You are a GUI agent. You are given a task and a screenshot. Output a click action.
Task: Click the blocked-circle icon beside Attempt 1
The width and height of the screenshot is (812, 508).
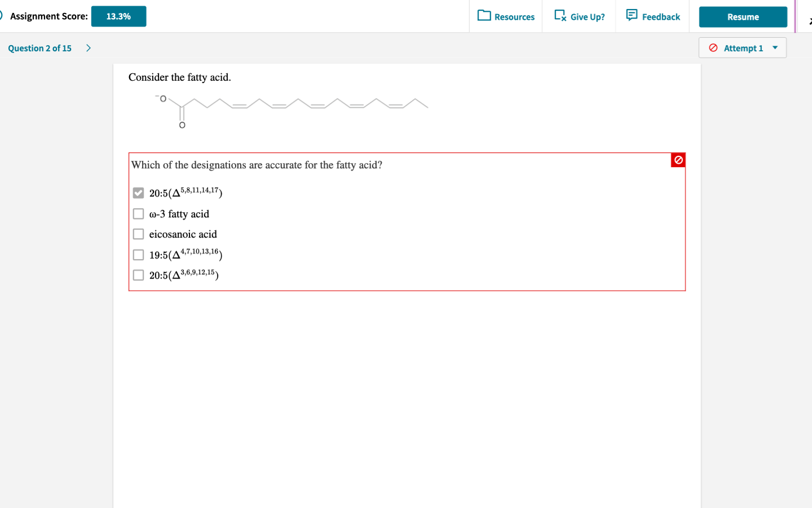click(x=713, y=48)
